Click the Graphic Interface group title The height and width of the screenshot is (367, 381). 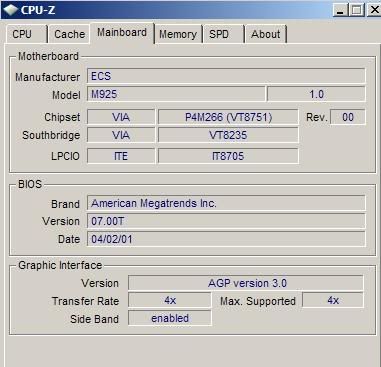pos(60,265)
